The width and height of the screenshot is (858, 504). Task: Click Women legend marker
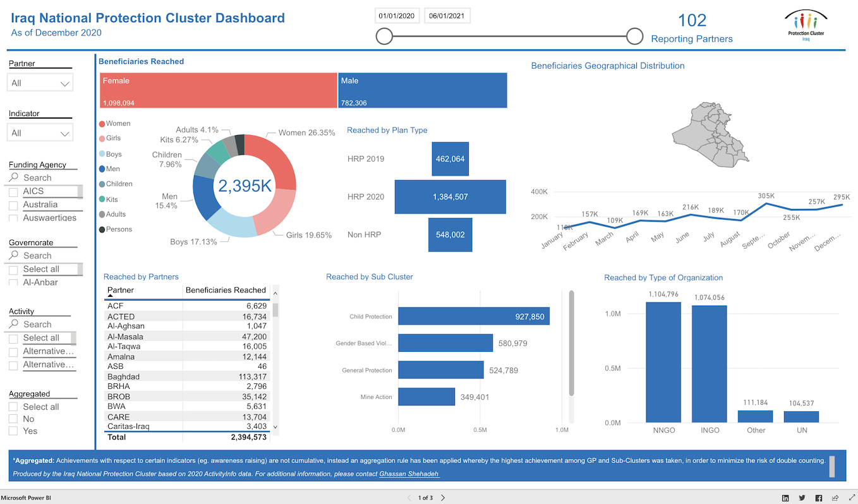point(102,124)
